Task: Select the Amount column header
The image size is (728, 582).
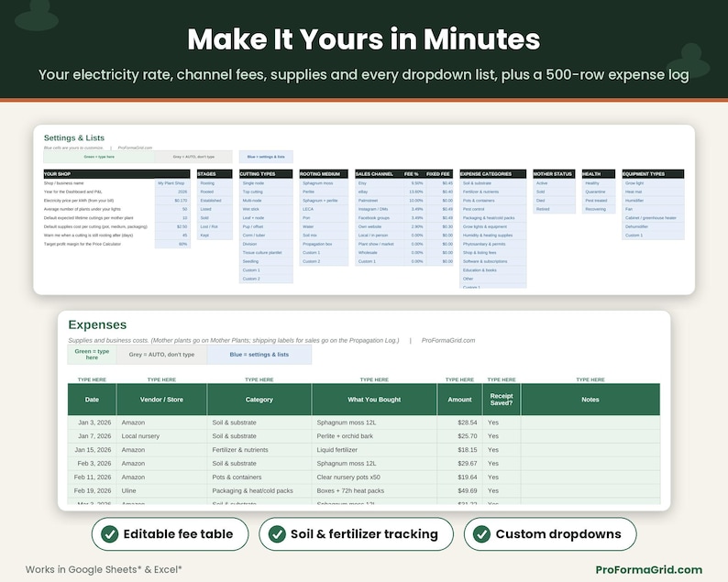Action: [459, 399]
